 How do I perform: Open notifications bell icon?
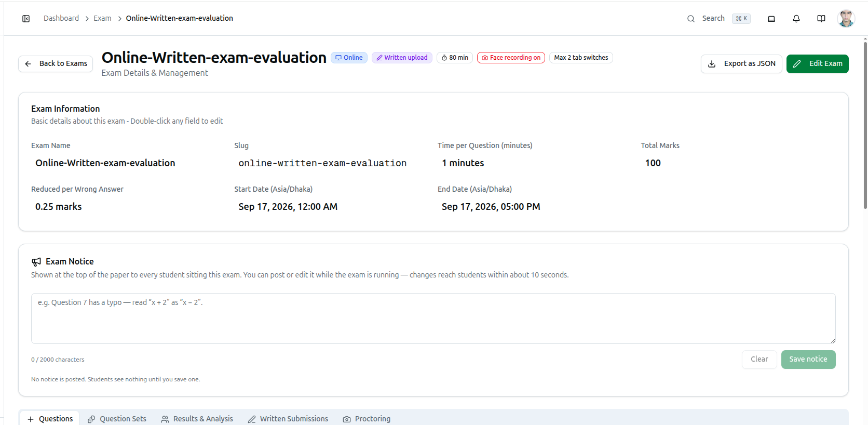(x=796, y=19)
